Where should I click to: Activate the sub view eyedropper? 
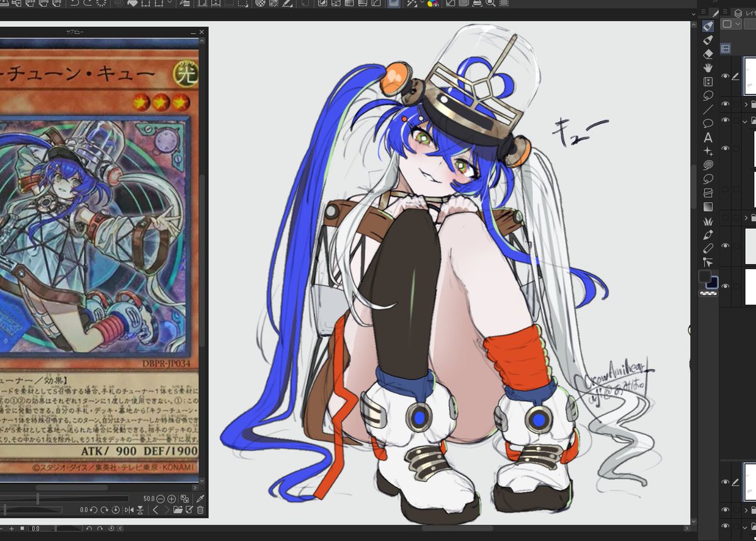200,498
